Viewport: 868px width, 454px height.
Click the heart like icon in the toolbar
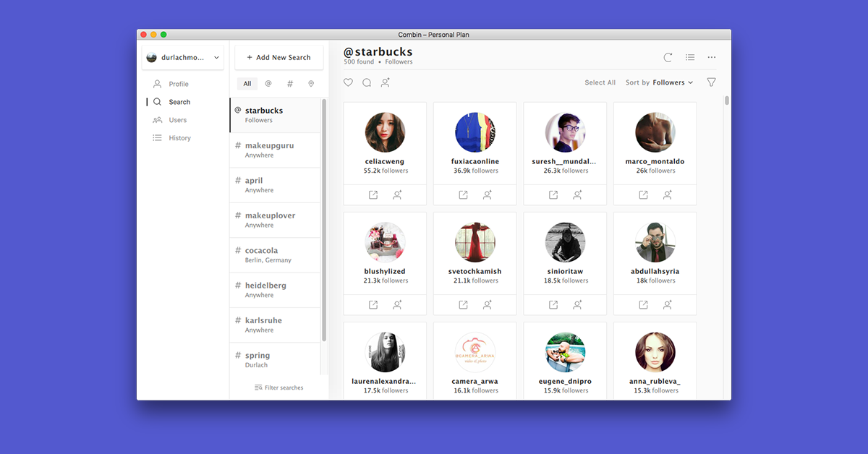[x=348, y=82]
